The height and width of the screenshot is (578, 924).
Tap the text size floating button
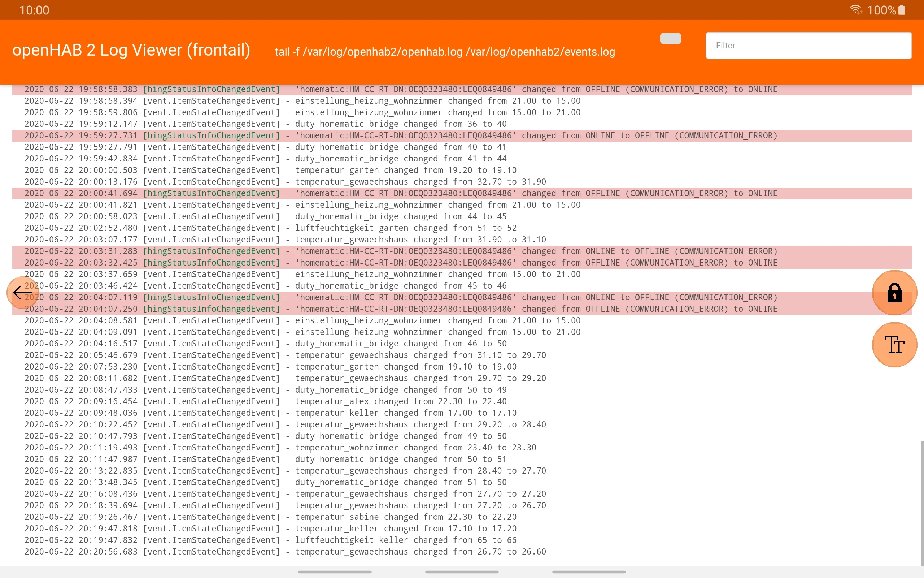(894, 344)
